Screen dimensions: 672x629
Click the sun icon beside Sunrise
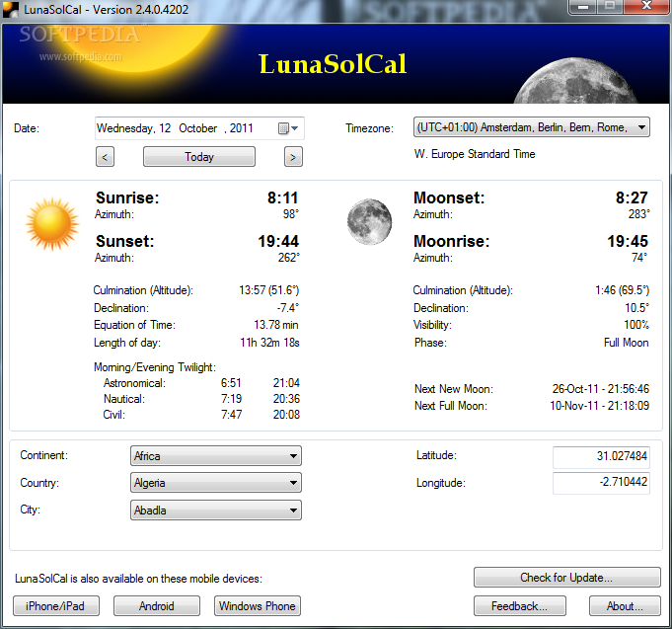[x=52, y=223]
